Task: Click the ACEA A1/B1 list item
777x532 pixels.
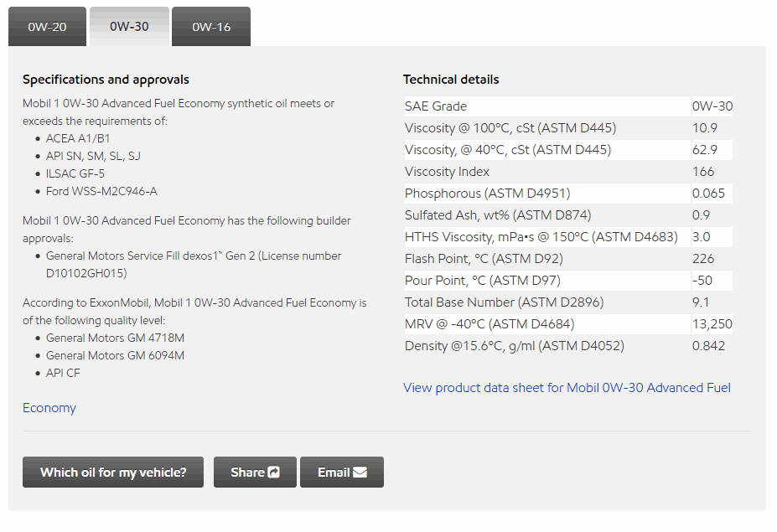Action: [x=78, y=138]
